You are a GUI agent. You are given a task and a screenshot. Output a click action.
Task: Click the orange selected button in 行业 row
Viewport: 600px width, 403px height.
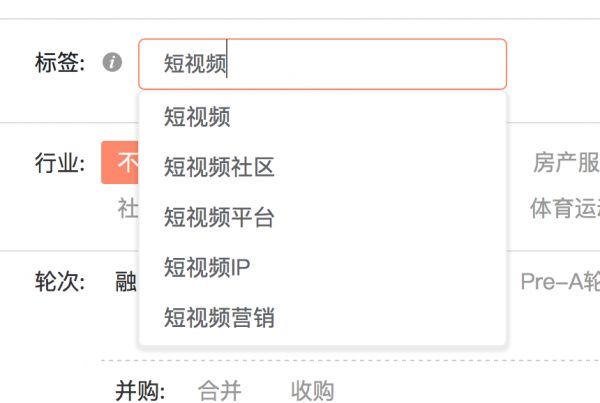[x=119, y=163]
